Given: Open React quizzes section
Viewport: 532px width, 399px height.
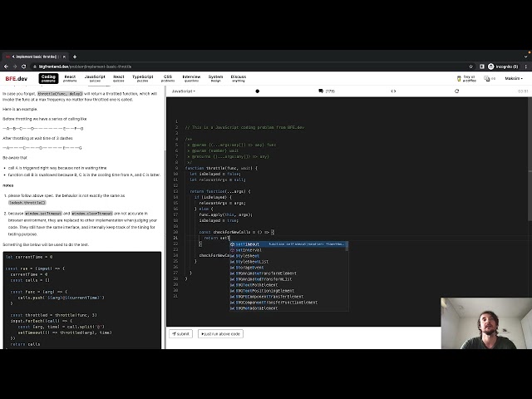Looking at the screenshot, I should pos(118,78).
